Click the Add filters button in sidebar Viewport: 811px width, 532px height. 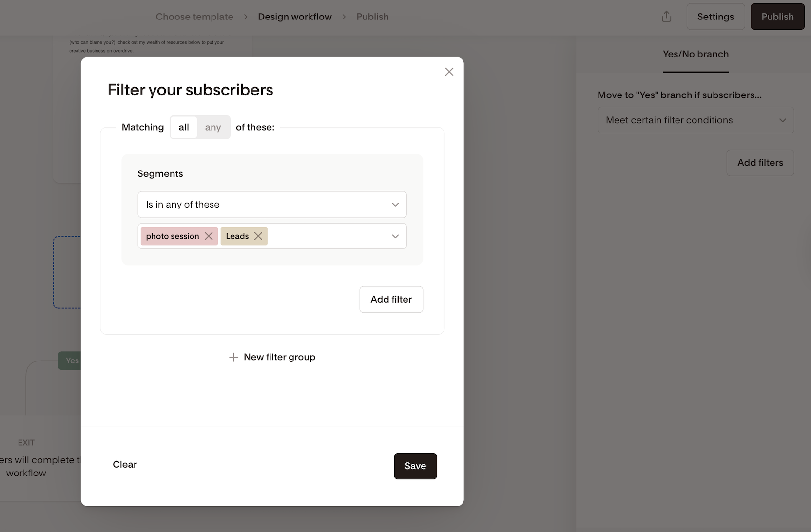(x=760, y=163)
